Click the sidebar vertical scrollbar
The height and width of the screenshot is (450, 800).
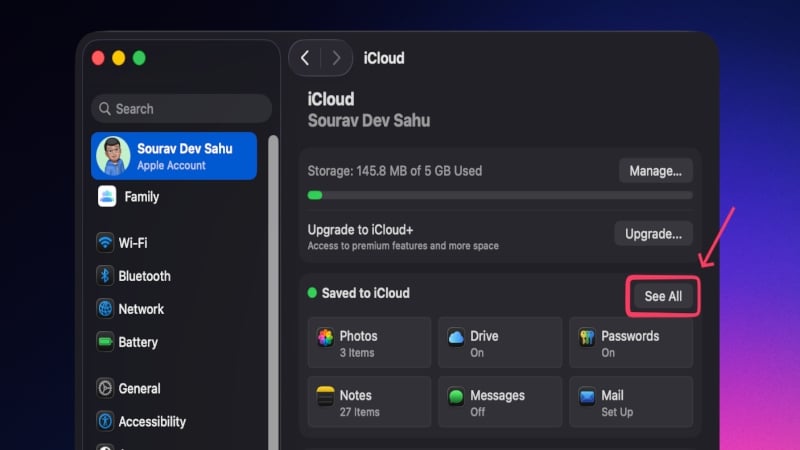click(273, 292)
